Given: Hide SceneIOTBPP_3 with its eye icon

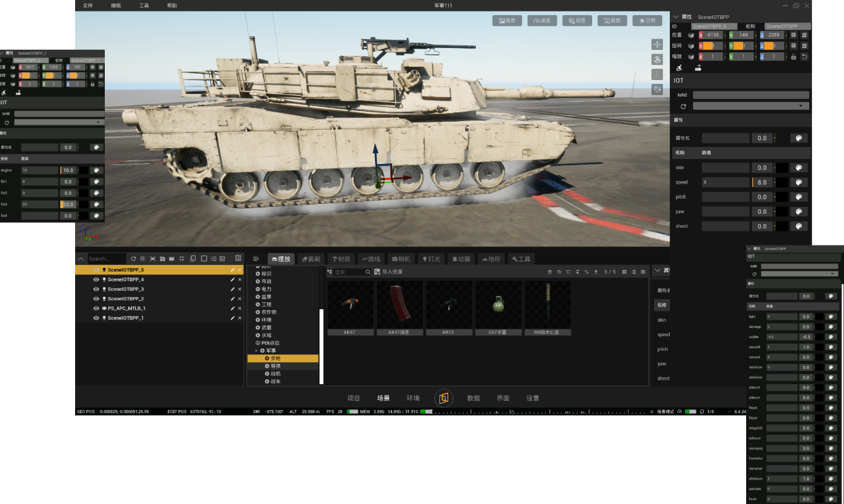Looking at the screenshot, I should pyautogui.click(x=96, y=289).
